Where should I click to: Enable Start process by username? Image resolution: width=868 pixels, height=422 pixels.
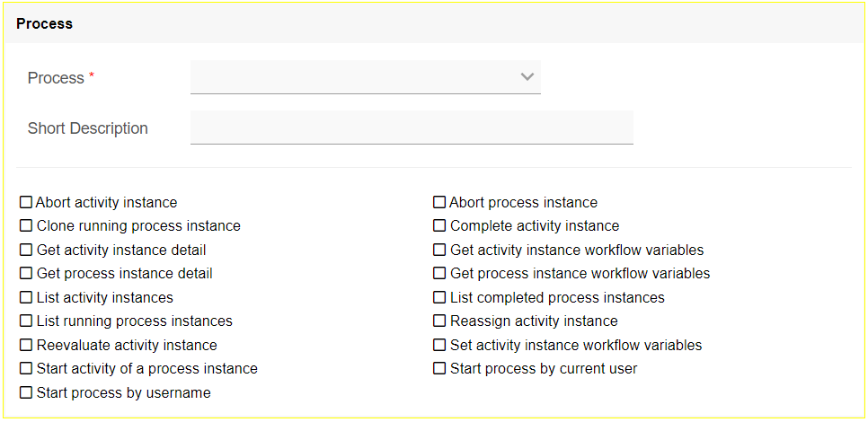tap(26, 393)
